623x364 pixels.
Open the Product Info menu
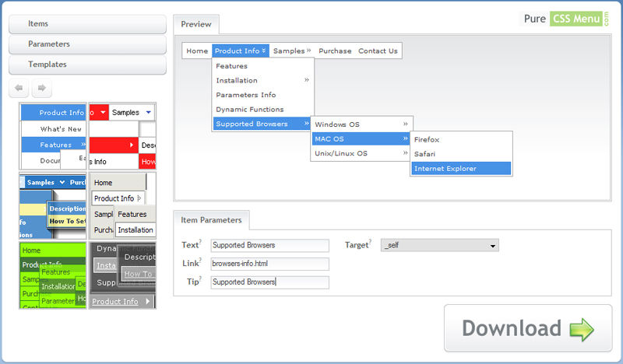pos(240,51)
